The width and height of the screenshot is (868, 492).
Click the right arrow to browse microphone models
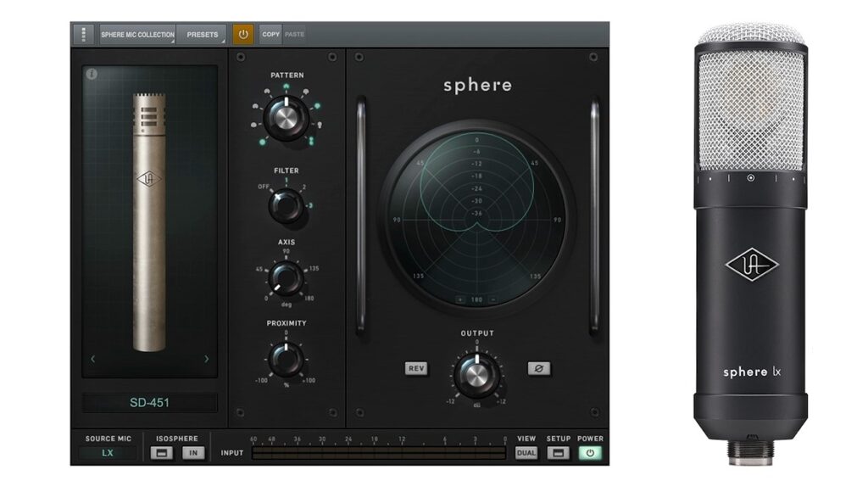207,358
